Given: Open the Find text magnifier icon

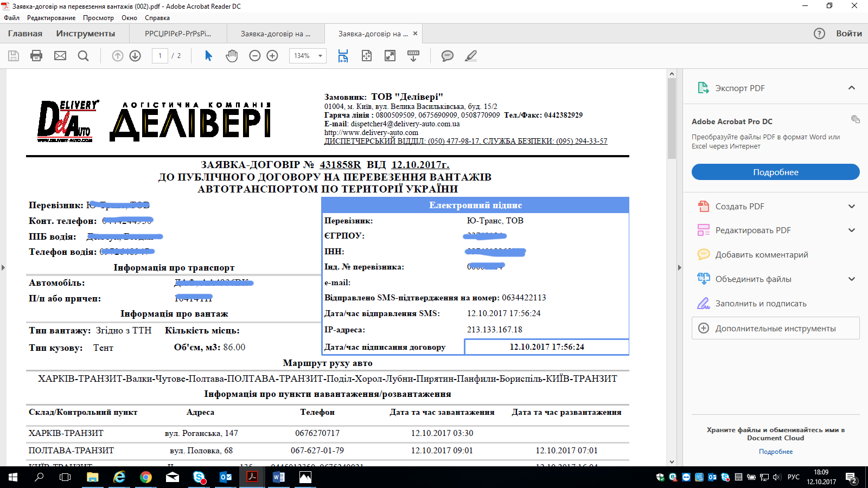Looking at the screenshot, I should point(83,56).
